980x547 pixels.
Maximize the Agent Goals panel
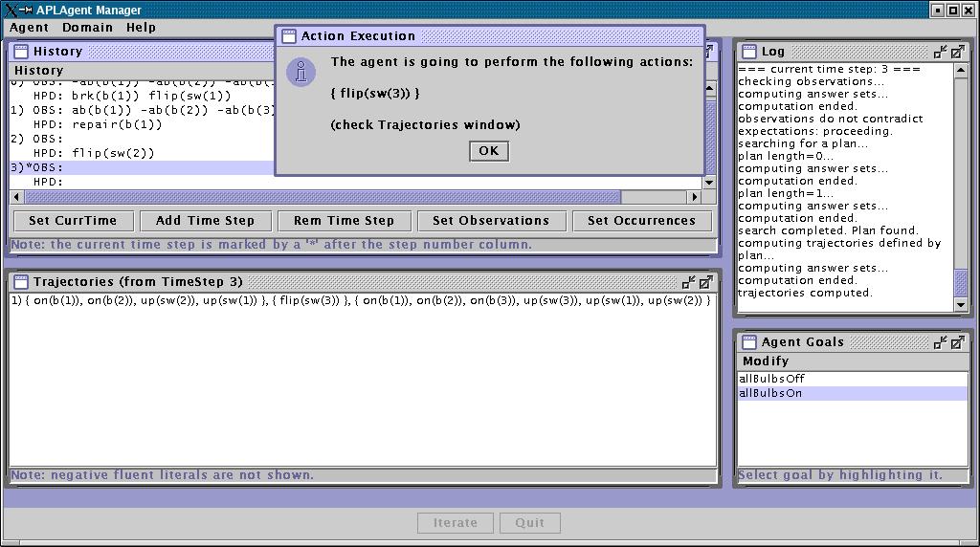click(957, 341)
